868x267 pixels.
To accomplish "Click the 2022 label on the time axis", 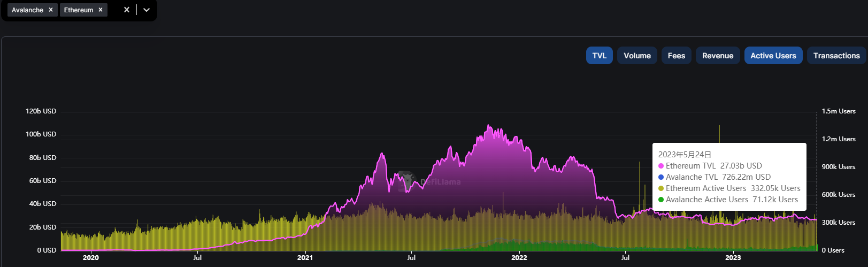I will click(519, 258).
